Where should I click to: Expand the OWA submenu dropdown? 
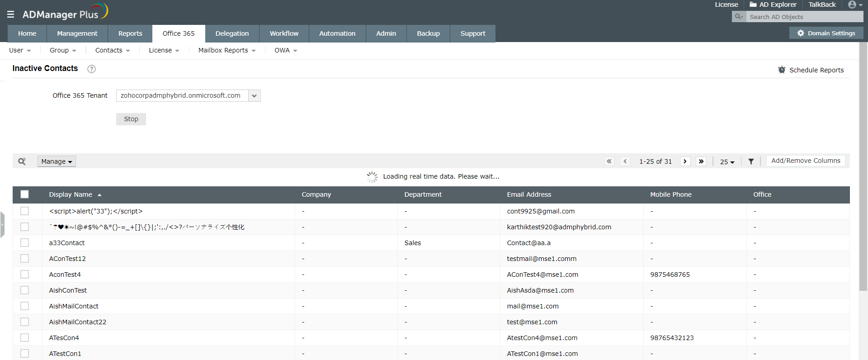coord(286,50)
